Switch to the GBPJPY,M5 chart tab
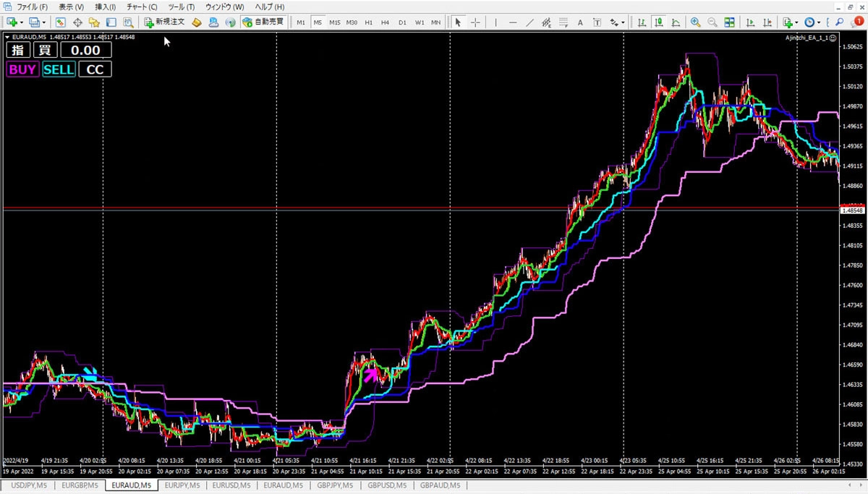The image size is (868, 494). click(x=333, y=485)
